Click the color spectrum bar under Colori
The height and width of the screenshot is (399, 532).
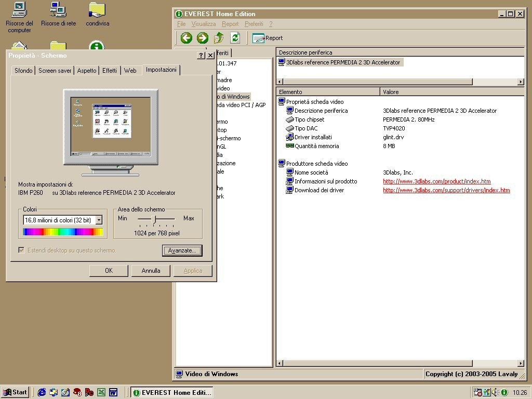pos(63,232)
